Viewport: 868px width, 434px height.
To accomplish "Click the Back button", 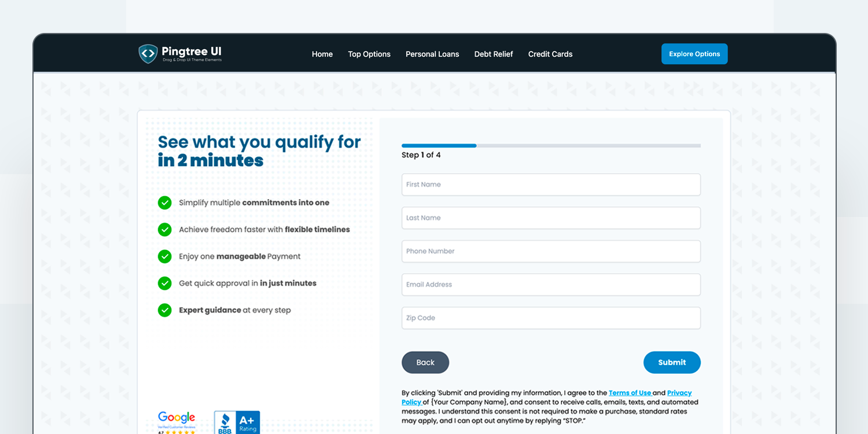I will pos(425,362).
